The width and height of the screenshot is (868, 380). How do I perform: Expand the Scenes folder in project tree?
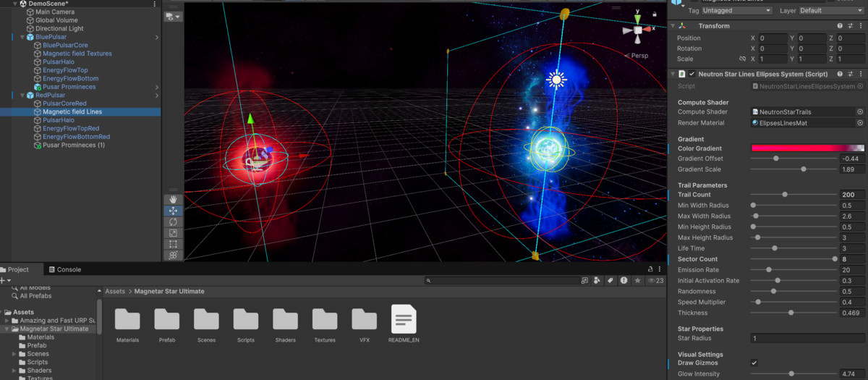point(14,354)
